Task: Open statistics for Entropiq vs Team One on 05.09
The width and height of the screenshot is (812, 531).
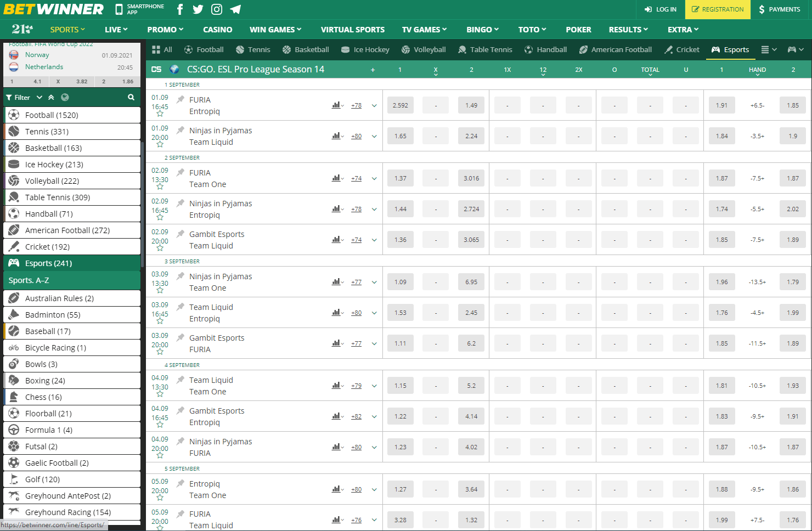Action: [x=337, y=489]
